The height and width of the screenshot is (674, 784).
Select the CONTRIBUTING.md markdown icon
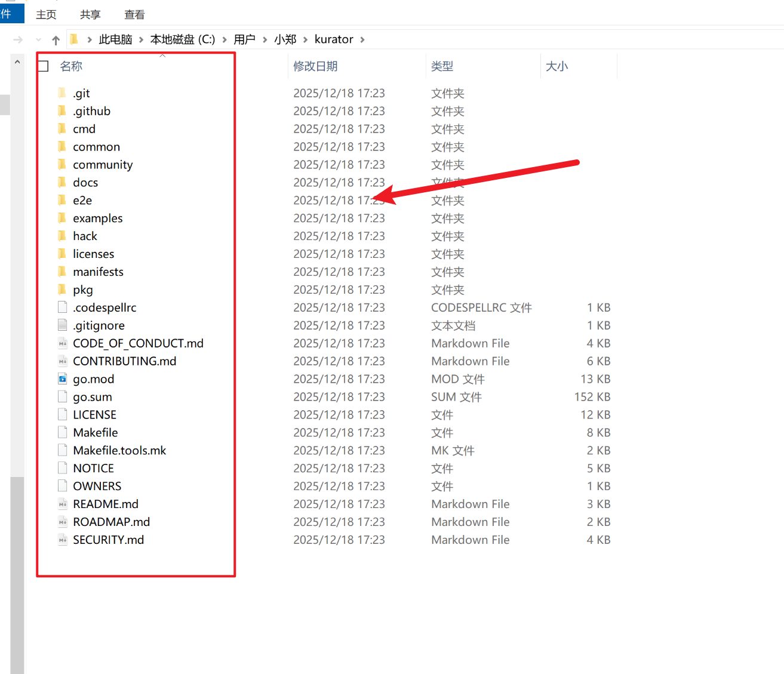click(62, 361)
